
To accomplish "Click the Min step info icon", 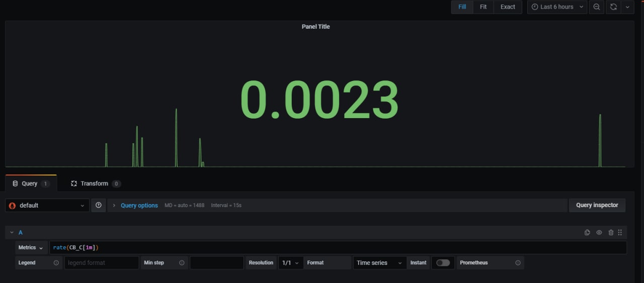I will pyautogui.click(x=182, y=262).
